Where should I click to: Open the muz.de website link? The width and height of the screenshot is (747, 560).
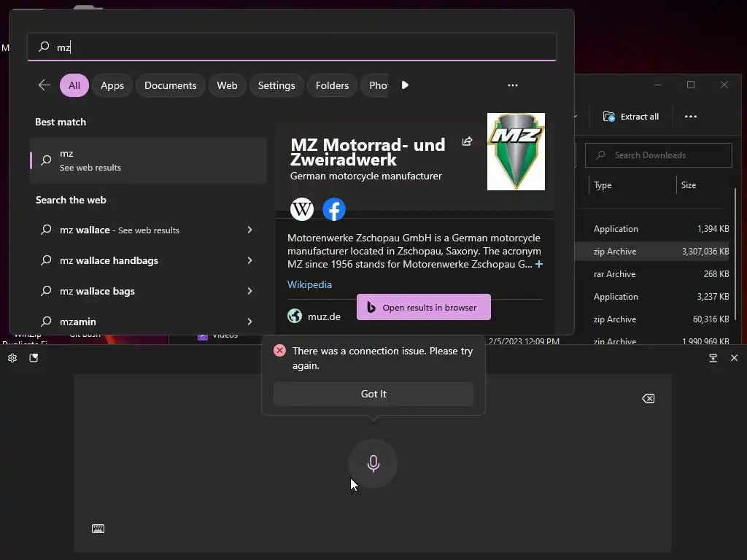[324, 316]
